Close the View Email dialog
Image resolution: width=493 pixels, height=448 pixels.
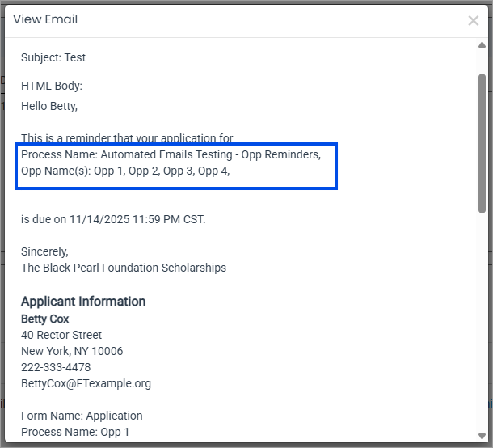(x=473, y=21)
